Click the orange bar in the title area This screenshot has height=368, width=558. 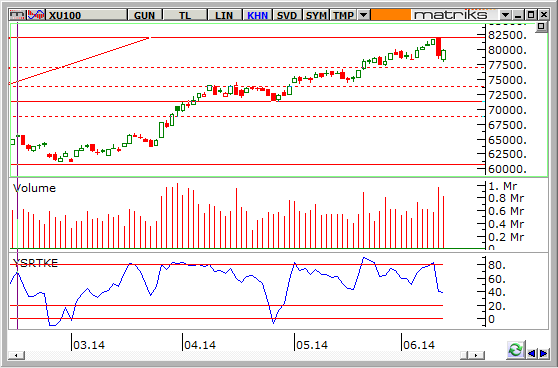[390, 15]
